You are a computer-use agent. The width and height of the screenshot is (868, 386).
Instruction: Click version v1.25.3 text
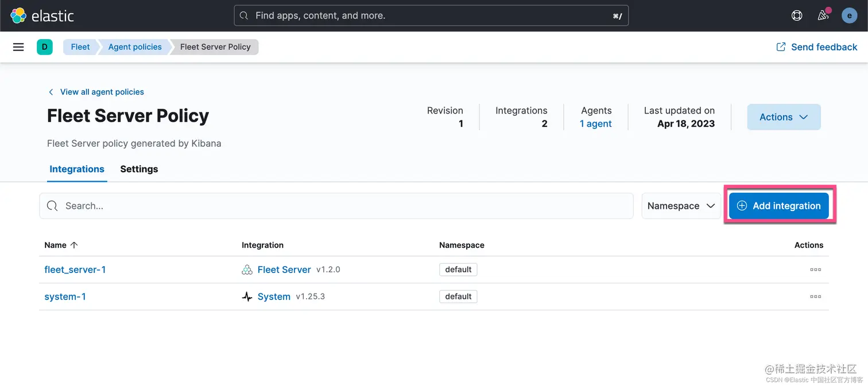click(x=311, y=297)
